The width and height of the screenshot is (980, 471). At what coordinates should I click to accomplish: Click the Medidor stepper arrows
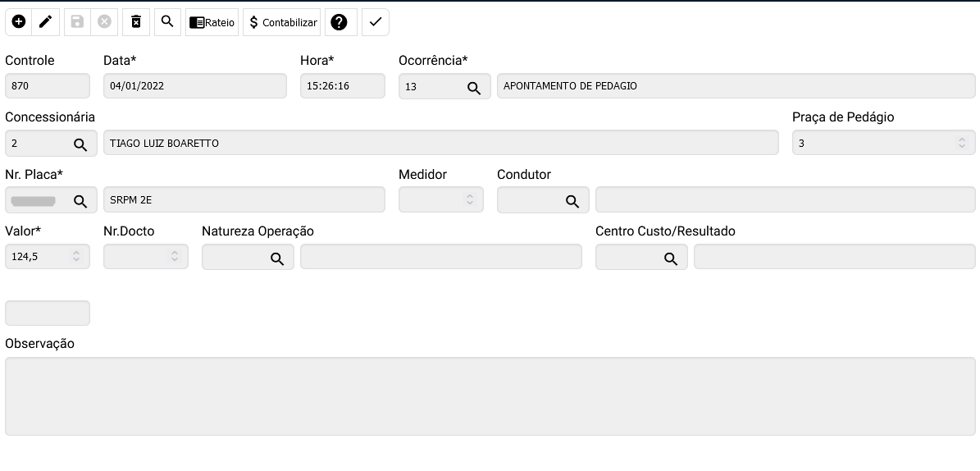[x=470, y=199]
